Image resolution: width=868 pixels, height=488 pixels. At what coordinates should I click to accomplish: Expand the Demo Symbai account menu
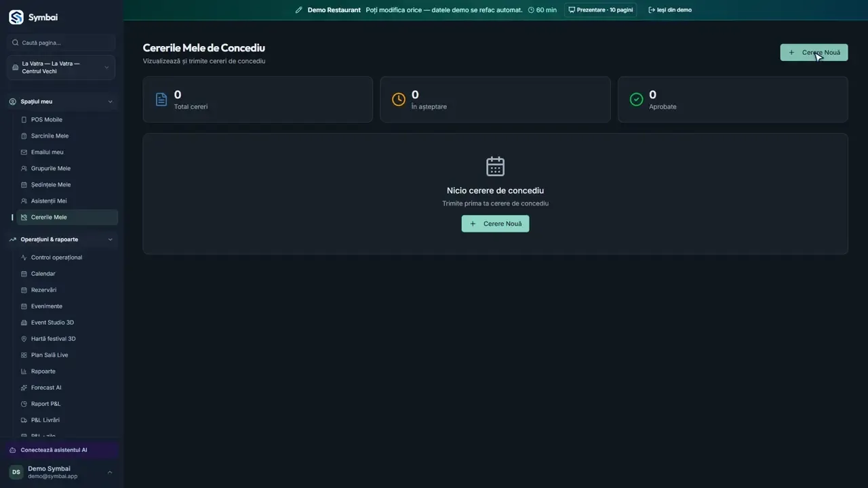pyautogui.click(x=61, y=472)
